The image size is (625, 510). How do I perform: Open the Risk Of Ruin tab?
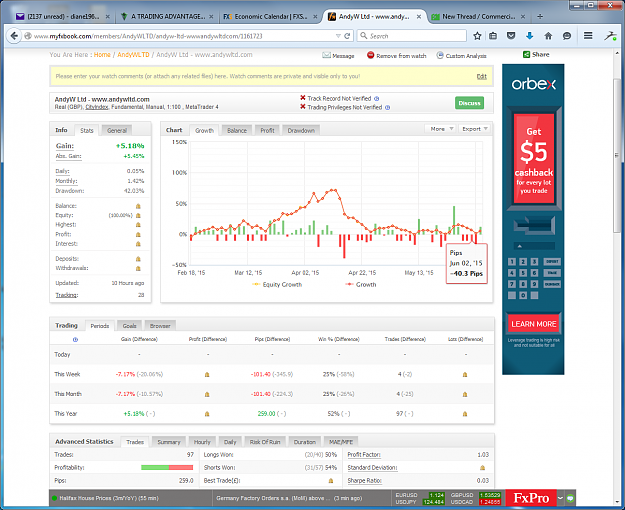(x=265, y=442)
